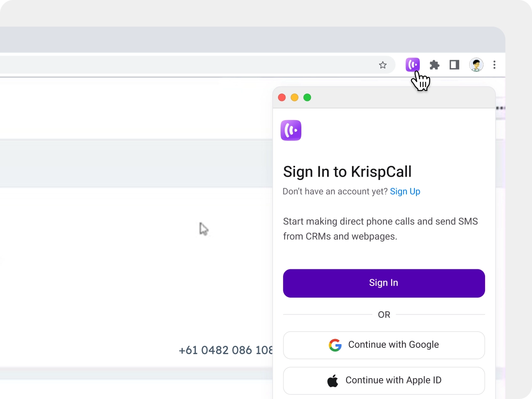This screenshot has height=399, width=532.
Task: Click the "Don't have an account yet?" text
Action: (335, 192)
